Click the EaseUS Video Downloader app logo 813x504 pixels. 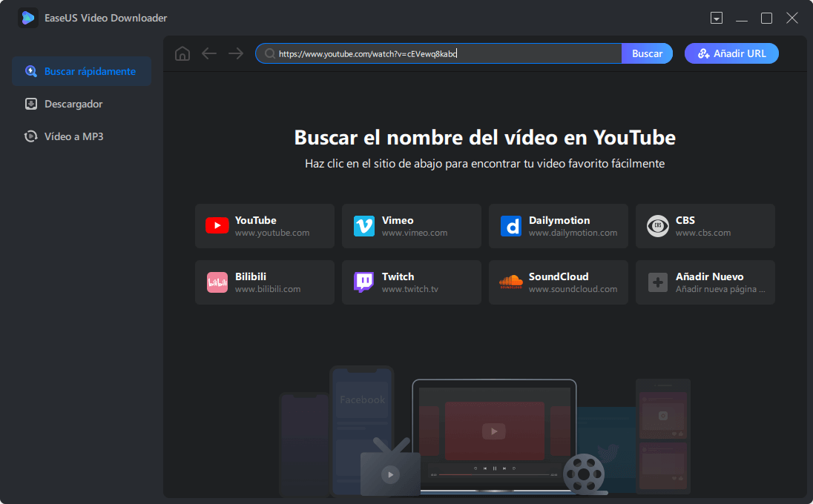pyautogui.click(x=28, y=18)
